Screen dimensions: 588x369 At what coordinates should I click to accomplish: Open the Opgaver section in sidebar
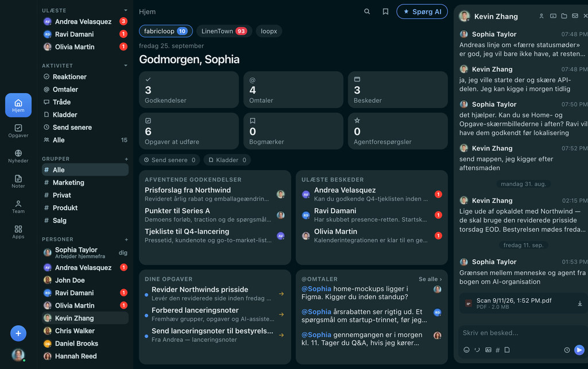click(x=18, y=130)
